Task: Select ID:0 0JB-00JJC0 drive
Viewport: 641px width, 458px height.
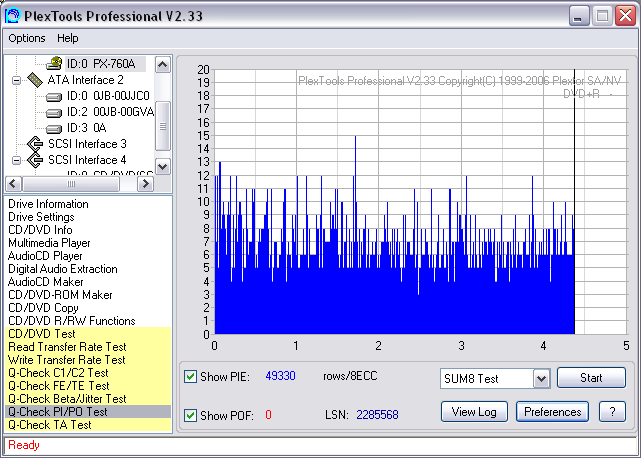Action: [108, 96]
